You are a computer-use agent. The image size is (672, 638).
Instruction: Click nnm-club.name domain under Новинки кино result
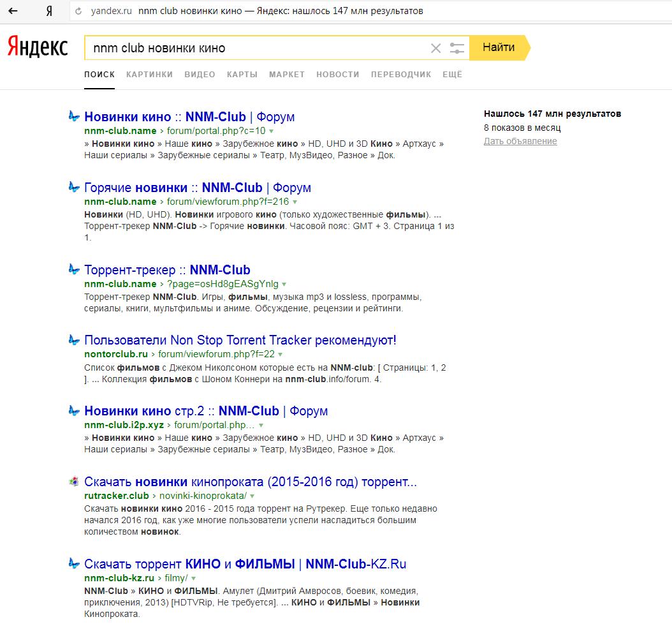[x=121, y=131]
